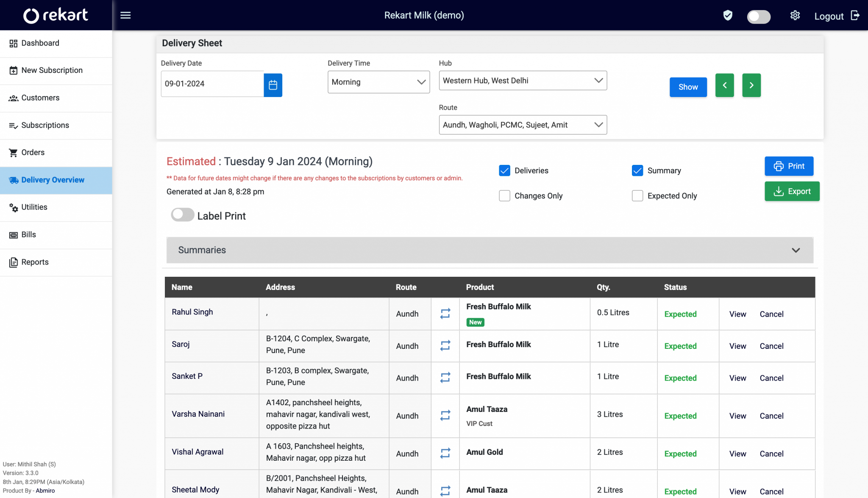Click the Generated at Jan 8 text

[215, 192]
